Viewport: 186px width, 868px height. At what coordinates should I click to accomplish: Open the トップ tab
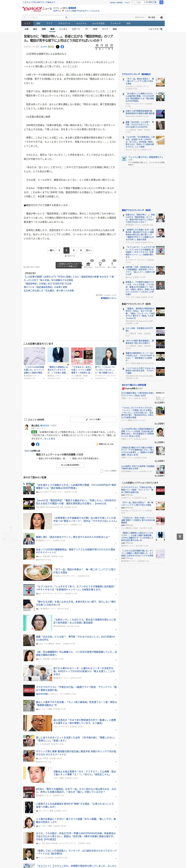(27, 24)
